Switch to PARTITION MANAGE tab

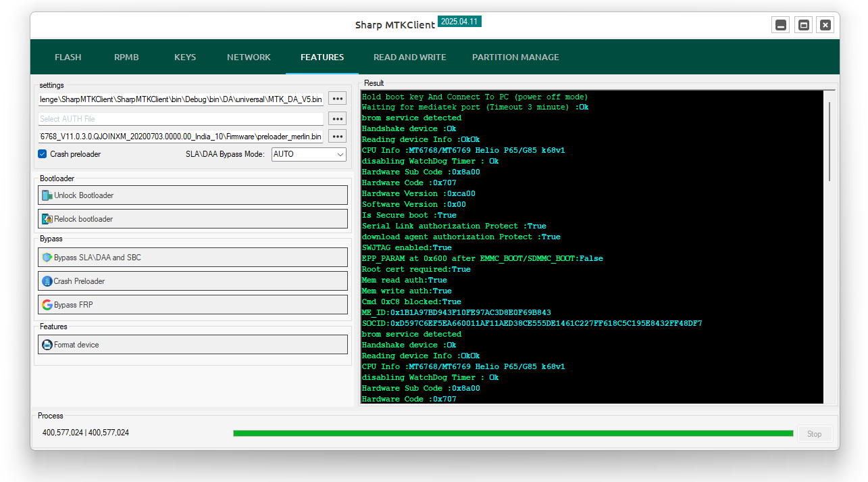(x=515, y=57)
